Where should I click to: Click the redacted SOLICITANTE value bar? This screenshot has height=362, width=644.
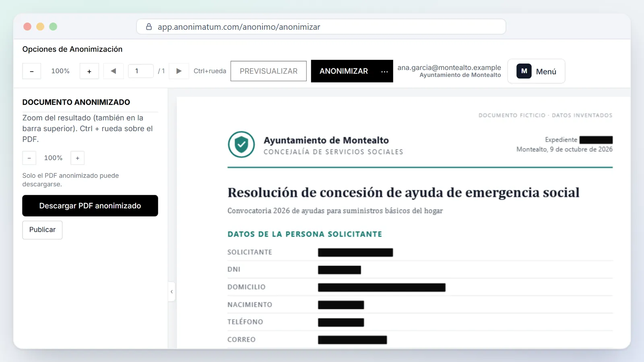pyautogui.click(x=355, y=253)
